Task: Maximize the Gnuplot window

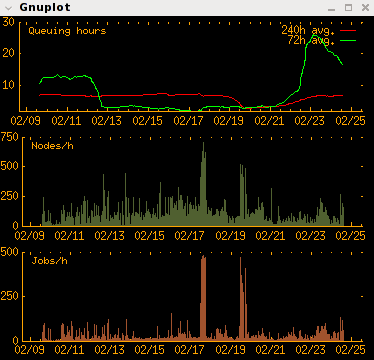Action: tap(348, 7)
